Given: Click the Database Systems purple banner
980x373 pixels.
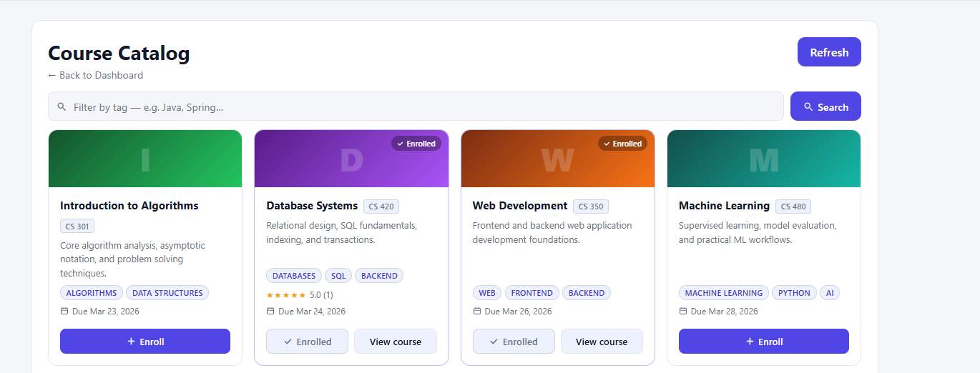Looking at the screenshot, I should (x=351, y=159).
